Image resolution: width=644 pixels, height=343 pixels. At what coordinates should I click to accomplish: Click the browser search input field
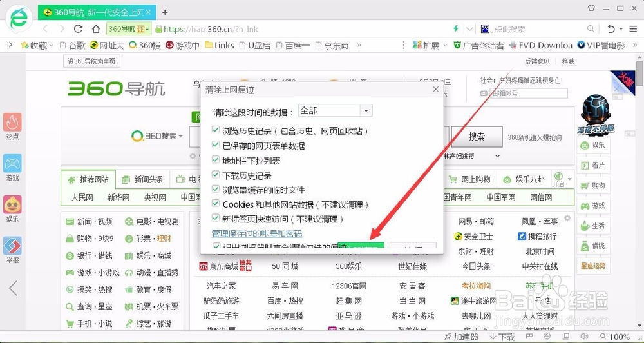point(538,29)
